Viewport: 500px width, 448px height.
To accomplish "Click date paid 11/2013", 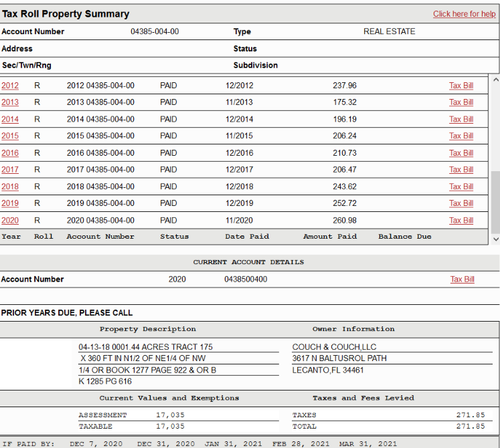I will pyautogui.click(x=239, y=102).
